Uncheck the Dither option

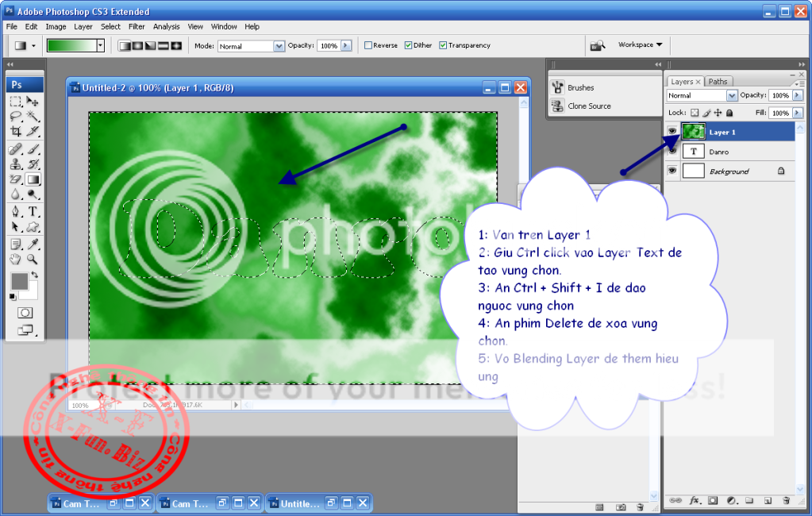tap(408, 45)
